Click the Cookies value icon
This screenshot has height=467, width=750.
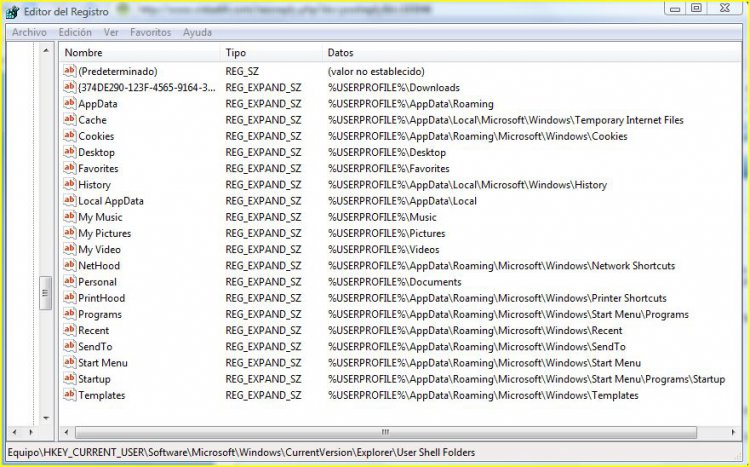pos(70,136)
